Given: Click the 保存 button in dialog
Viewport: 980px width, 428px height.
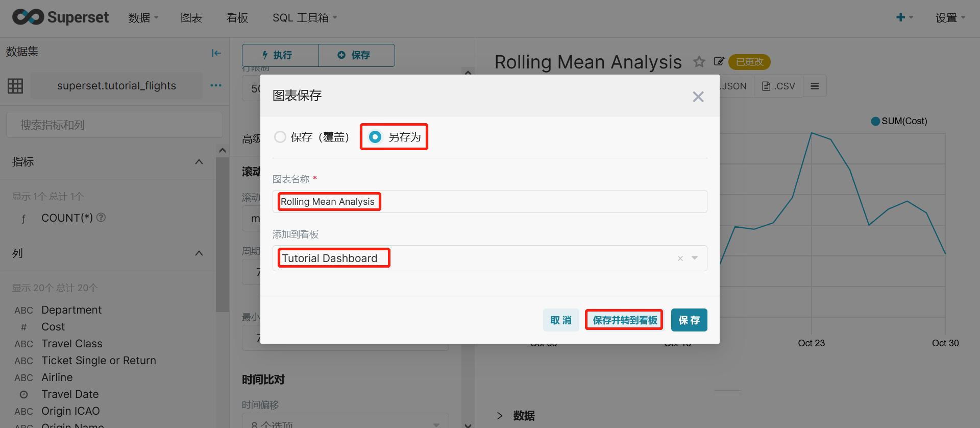Looking at the screenshot, I should point(689,320).
